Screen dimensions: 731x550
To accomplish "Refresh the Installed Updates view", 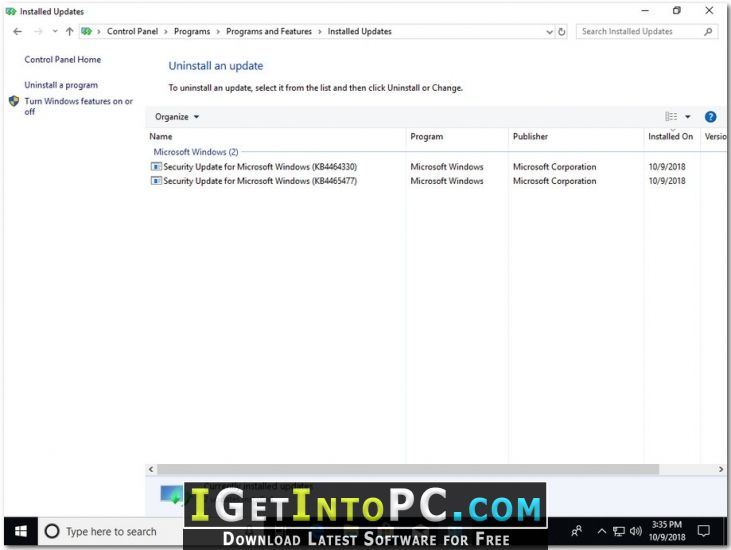I will (562, 32).
